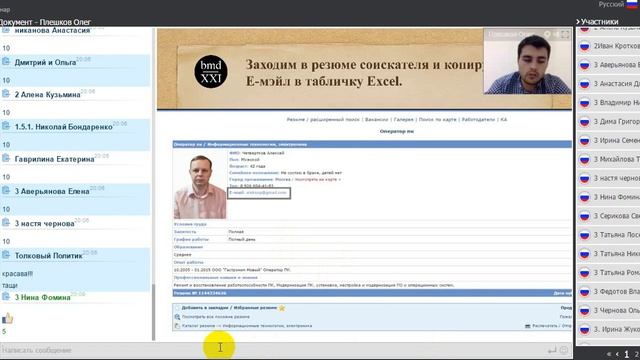Open the Русский language selector

(x=618, y=4)
